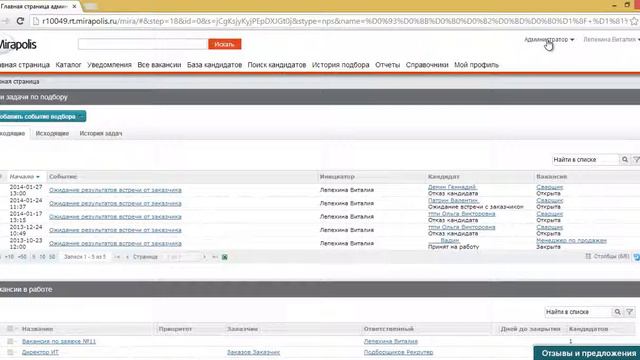Click the main search input field
640x360 pixels.
click(x=143, y=44)
